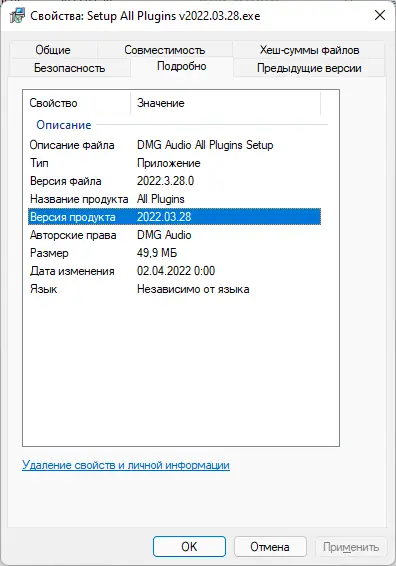Select the Авторские права property row
This screenshot has width=396, height=566.
click(174, 235)
